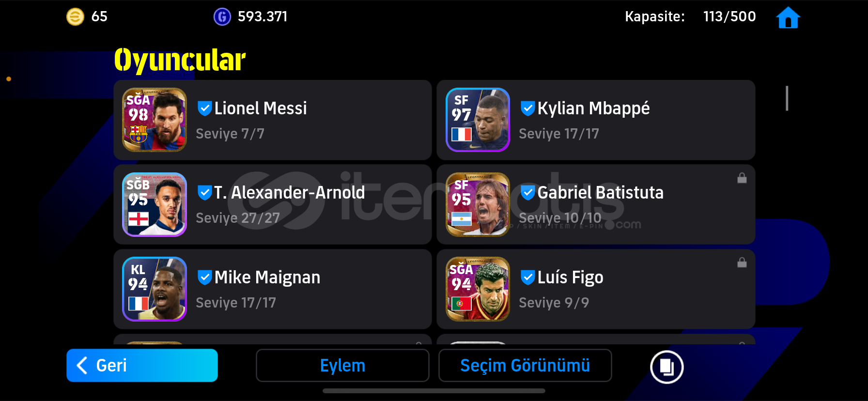Open the Eylem action button
Viewport: 868px width, 401px height.
[342, 365]
